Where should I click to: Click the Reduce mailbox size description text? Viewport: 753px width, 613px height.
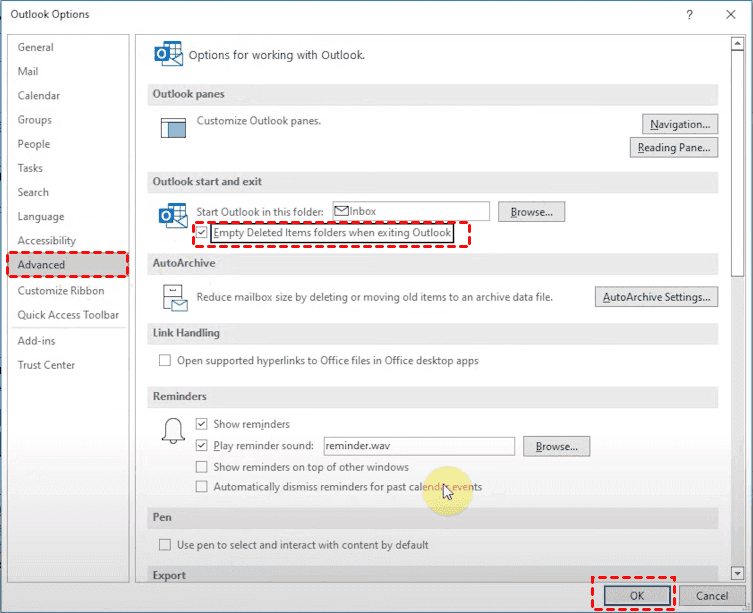coord(375,297)
